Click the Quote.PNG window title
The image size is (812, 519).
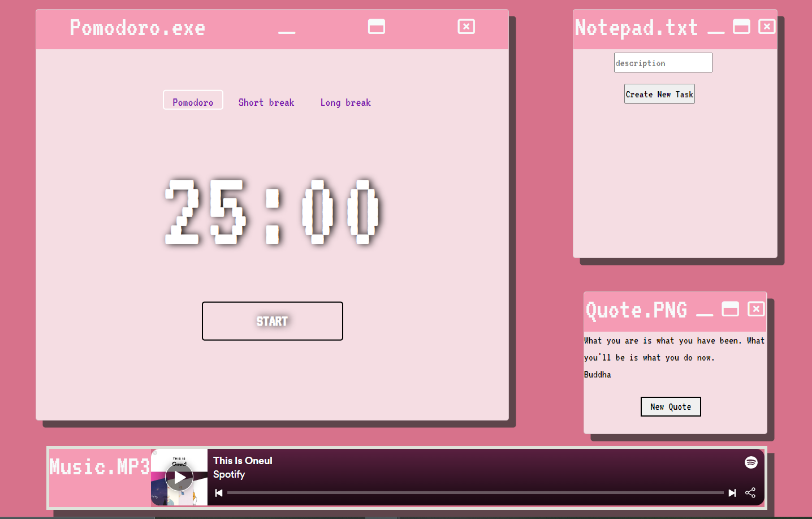tap(637, 310)
